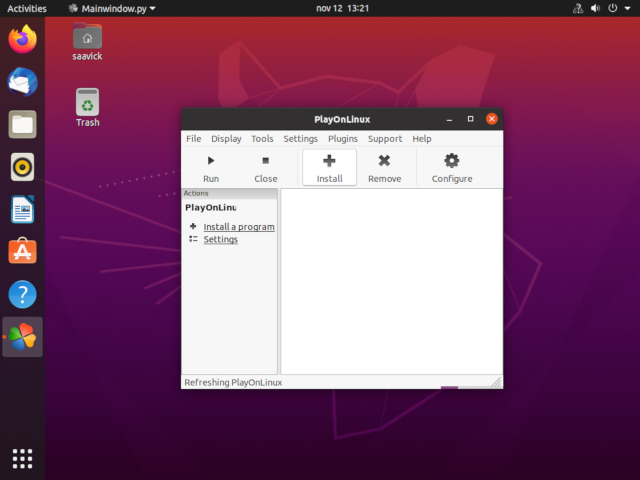Screen dimensions: 640x480
Task: Minimize the PlayOnLinux window
Action: [x=449, y=119]
